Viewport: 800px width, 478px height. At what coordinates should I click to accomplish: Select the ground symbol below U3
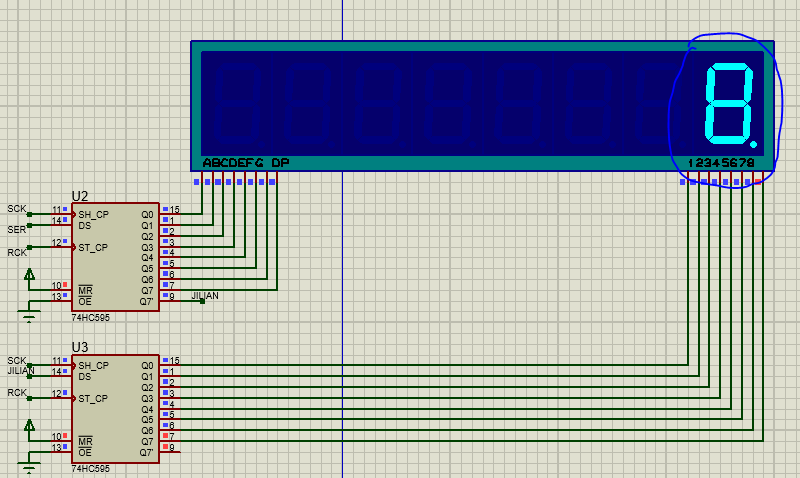coord(29,468)
